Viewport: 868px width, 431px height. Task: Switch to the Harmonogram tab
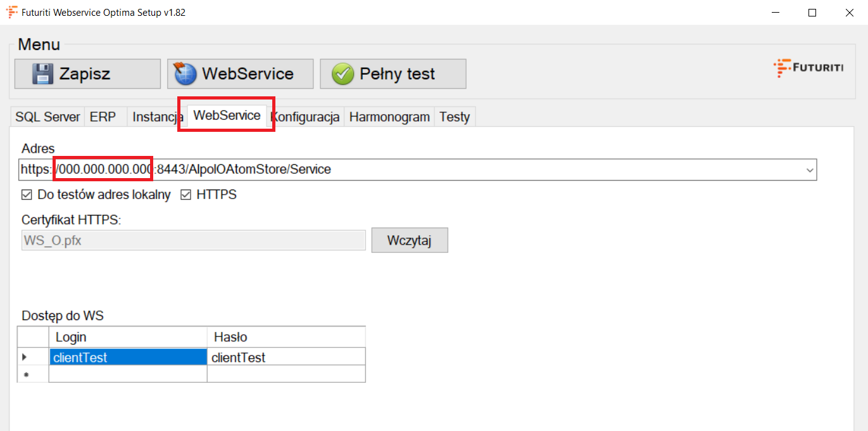pyautogui.click(x=389, y=117)
